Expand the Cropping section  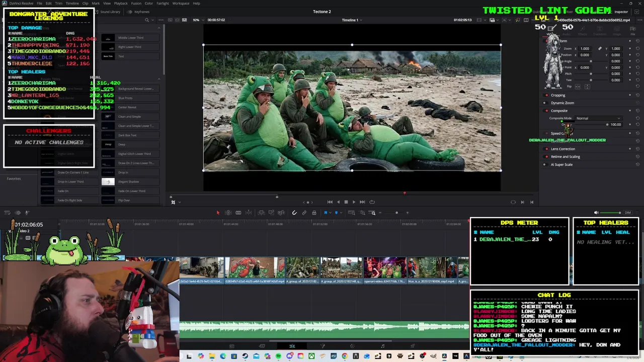coord(558,95)
